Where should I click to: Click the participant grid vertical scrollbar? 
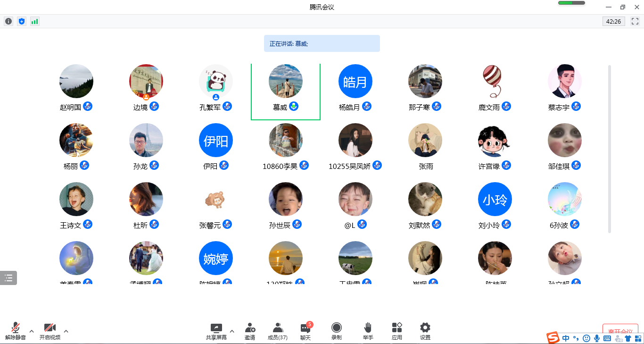[610, 149]
